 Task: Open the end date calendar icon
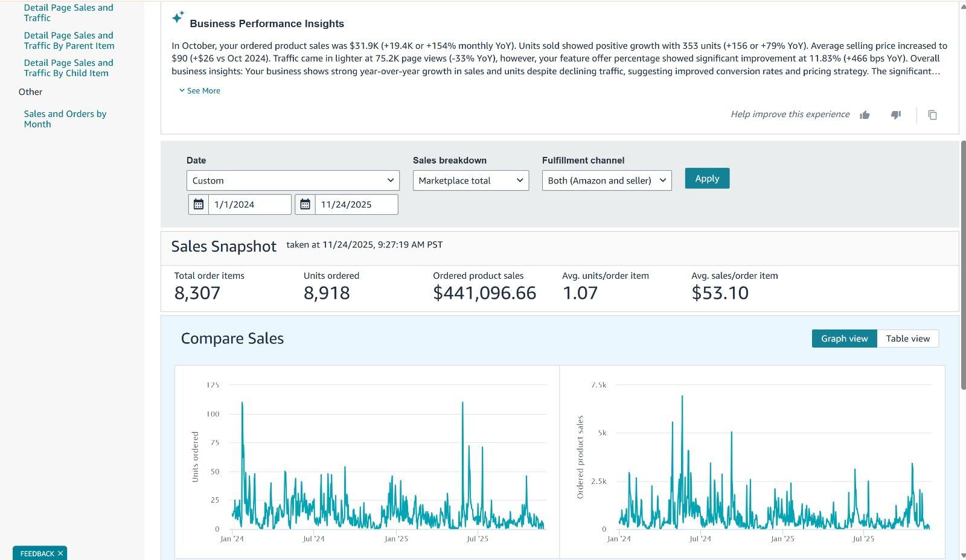[305, 205]
